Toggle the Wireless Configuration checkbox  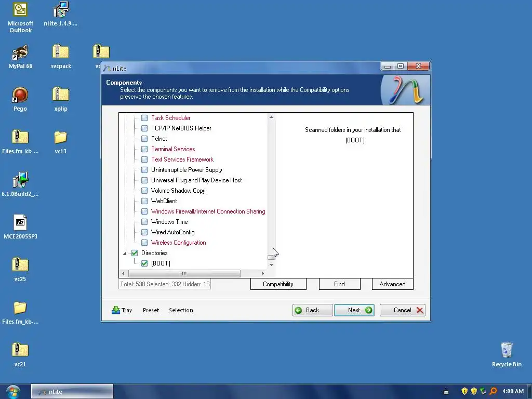(144, 243)
